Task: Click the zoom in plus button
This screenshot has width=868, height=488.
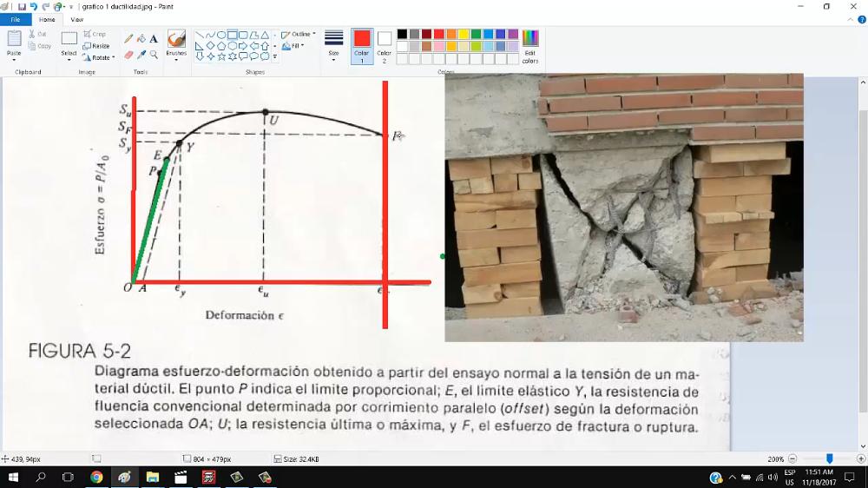Action: click(x=861, y=458)
